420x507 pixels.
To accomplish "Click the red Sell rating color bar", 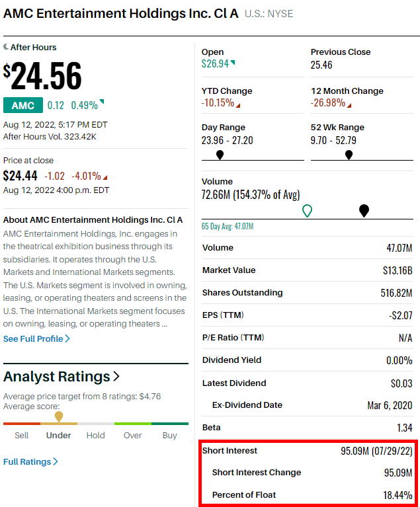I will click(x=22, y=424).
